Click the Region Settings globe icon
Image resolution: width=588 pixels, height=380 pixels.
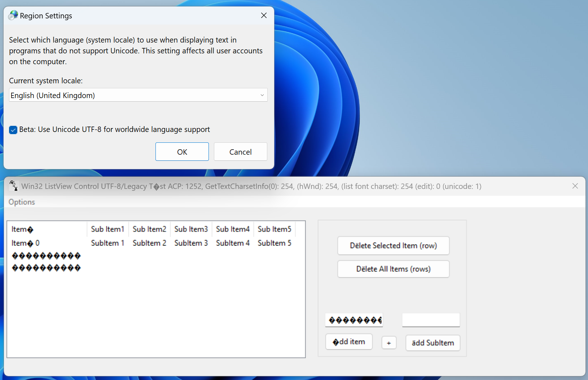click(13, 15)
